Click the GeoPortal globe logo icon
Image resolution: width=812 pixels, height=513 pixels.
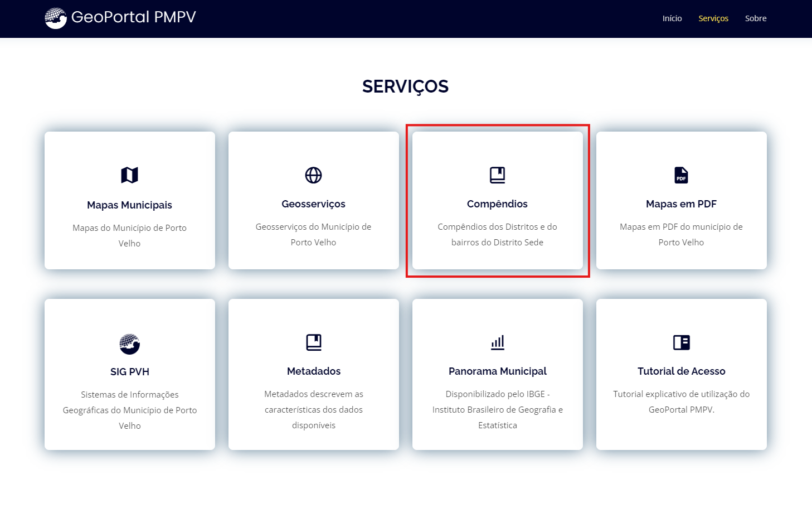tap(56, 18)
